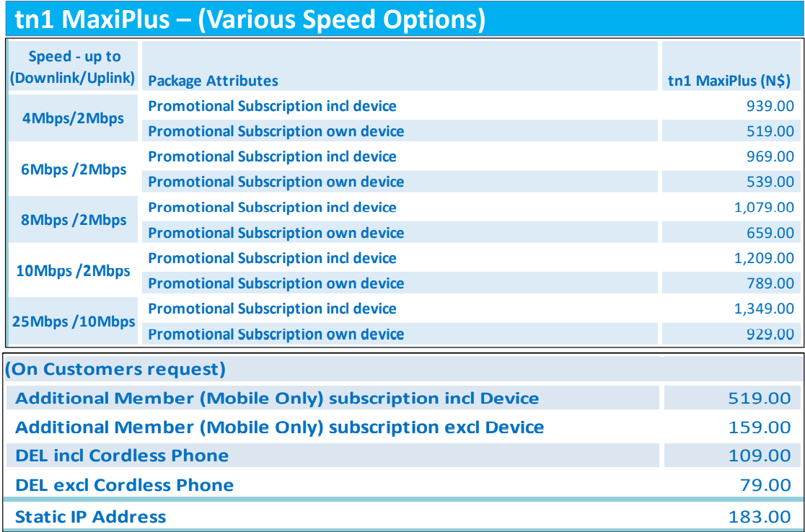Select the 1,079.00 price cell
Screen dimensions: 805x532
764,208
